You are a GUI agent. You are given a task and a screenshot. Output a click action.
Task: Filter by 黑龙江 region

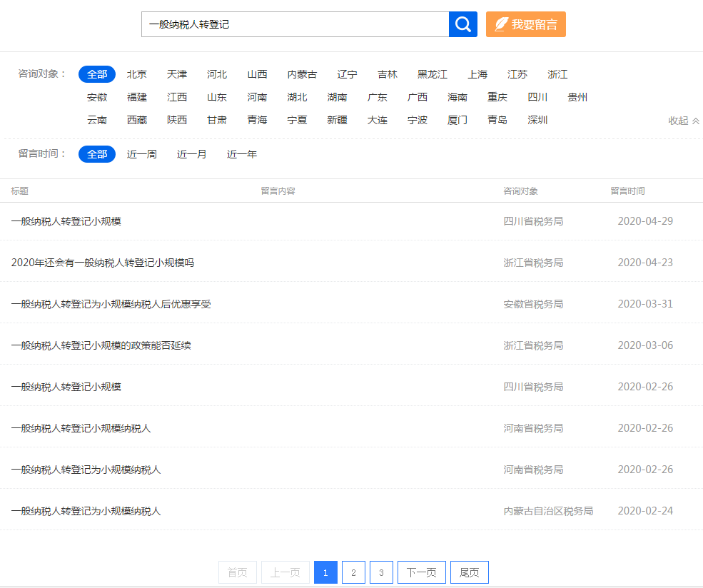(433, 74)
